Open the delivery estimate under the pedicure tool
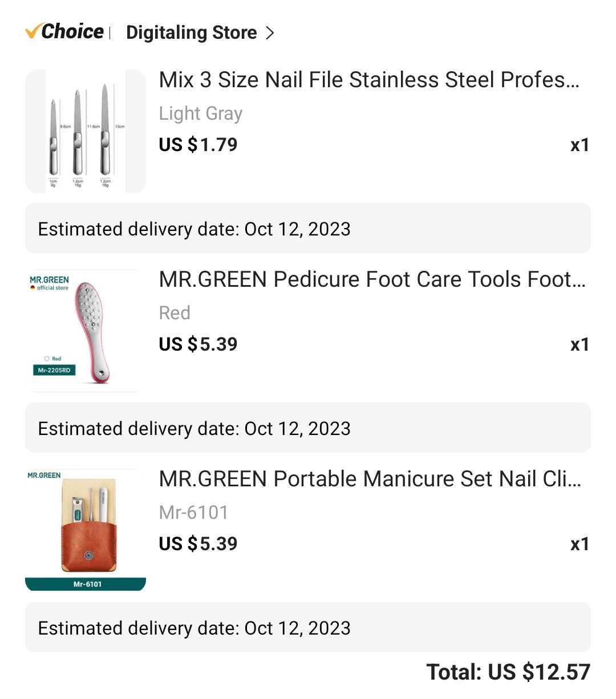Screen dimensions: 616x699 (x=308, y=428)
